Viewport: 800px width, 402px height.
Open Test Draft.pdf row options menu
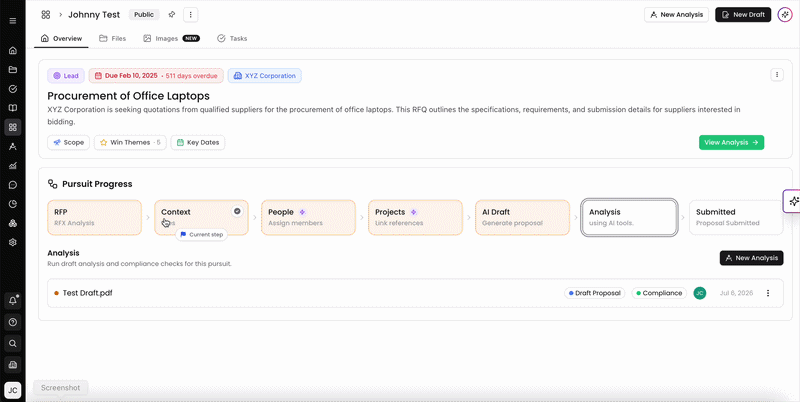coord(768,293)
